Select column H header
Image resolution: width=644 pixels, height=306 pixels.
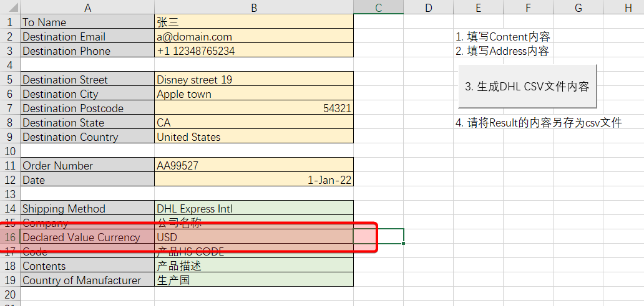[x=627, y=7]
